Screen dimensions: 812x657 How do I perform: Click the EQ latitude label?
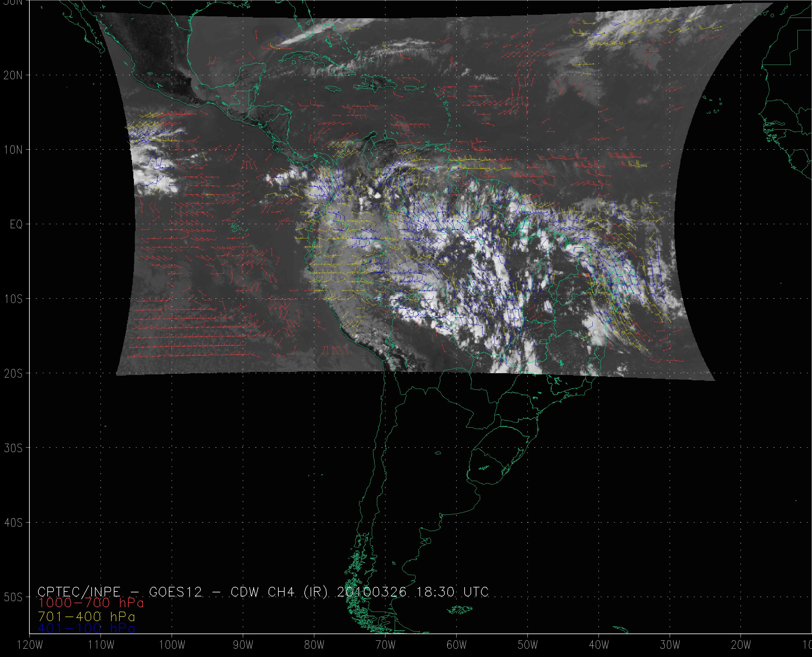(16, 224)
